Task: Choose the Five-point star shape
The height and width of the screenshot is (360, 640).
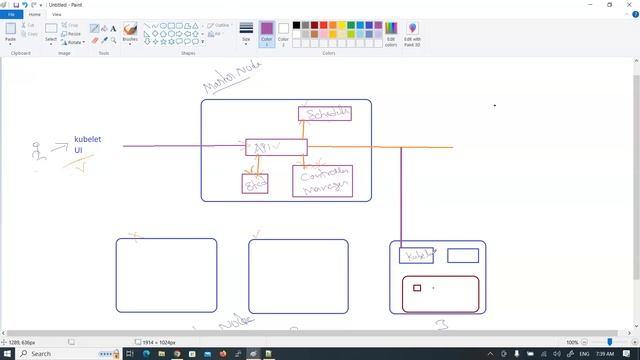Action: (x=163, y=42)
